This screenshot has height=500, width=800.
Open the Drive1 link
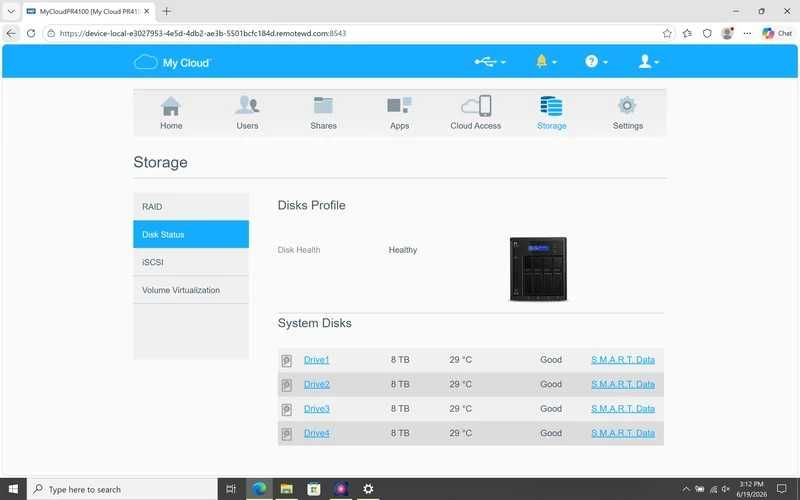316,360
